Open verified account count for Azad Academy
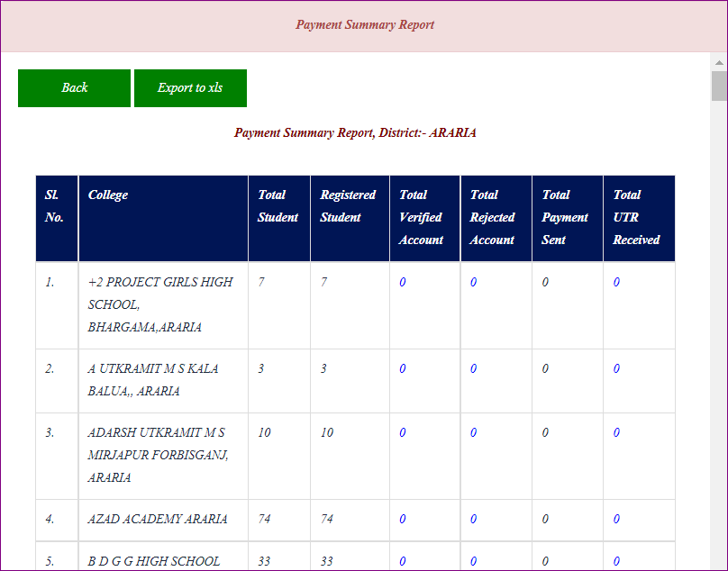This screenshot has width=728, height=571. pos(403,520)
